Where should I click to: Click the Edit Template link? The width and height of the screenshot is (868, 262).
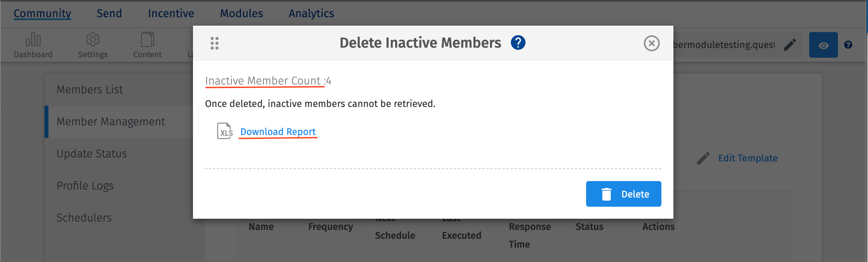[747, 158]
